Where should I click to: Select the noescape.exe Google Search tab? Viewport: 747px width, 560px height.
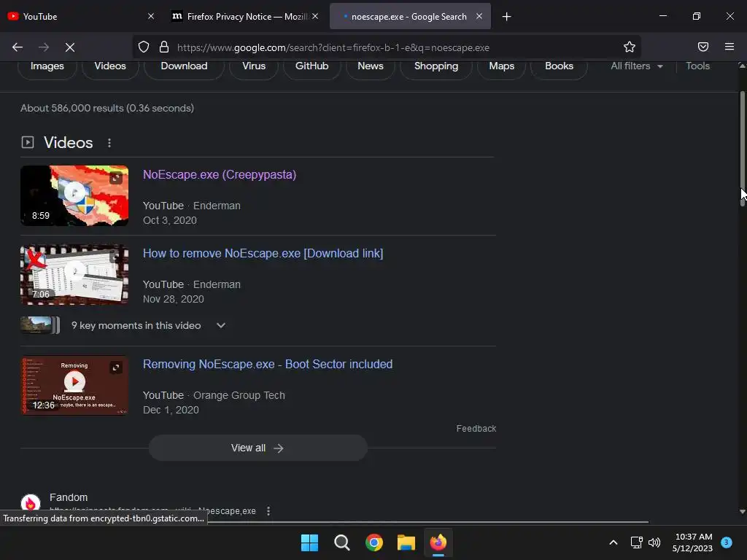click(x=410, y=16)
